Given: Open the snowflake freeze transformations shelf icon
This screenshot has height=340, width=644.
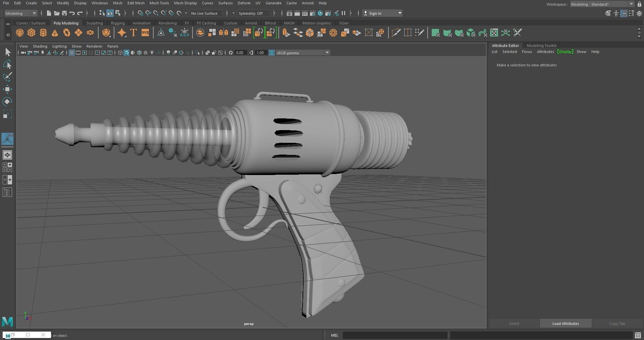Looking at the screenshot, I should coord(184,33).
